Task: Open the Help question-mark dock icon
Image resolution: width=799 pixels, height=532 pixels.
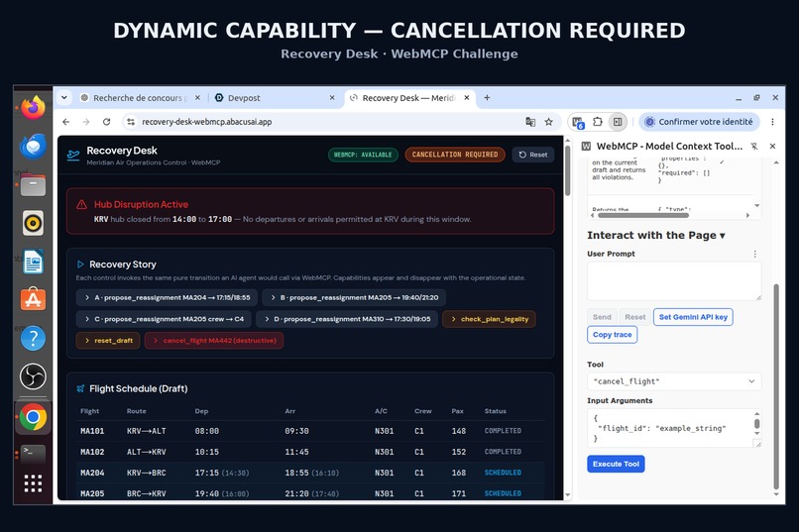Action: 33,338
